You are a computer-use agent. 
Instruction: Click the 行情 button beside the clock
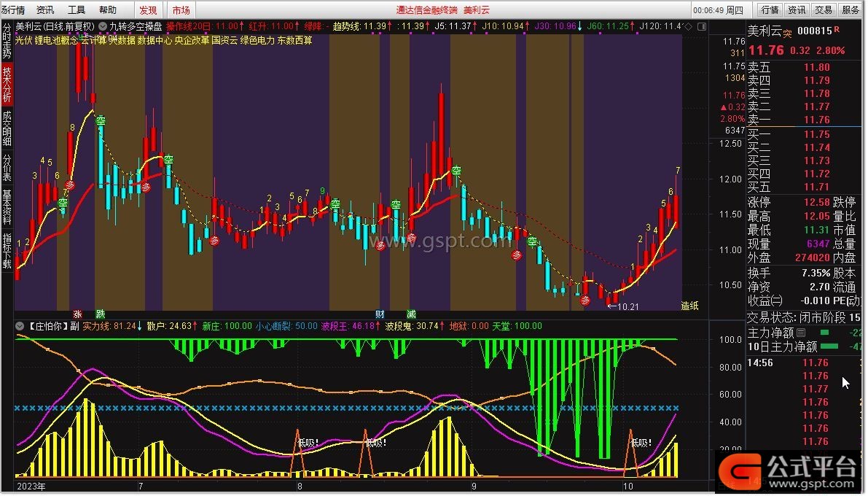point(770,10)
